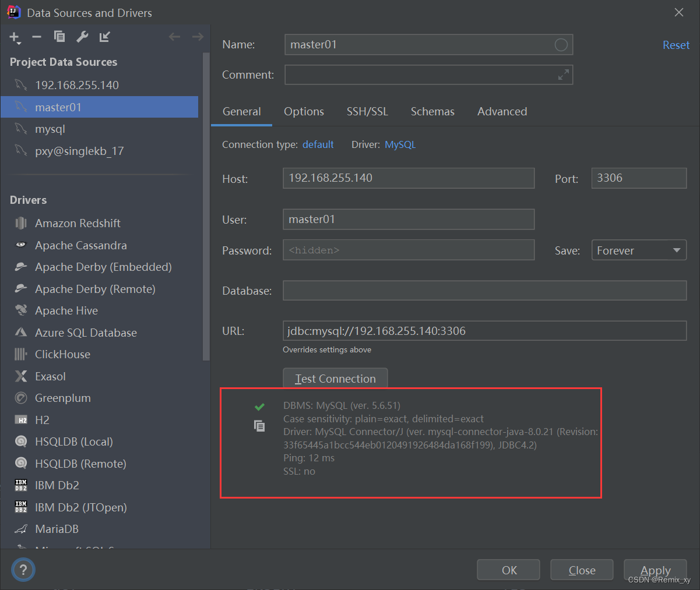Duplicate the selected data source

pyautogui.click(x=59, y=37)
